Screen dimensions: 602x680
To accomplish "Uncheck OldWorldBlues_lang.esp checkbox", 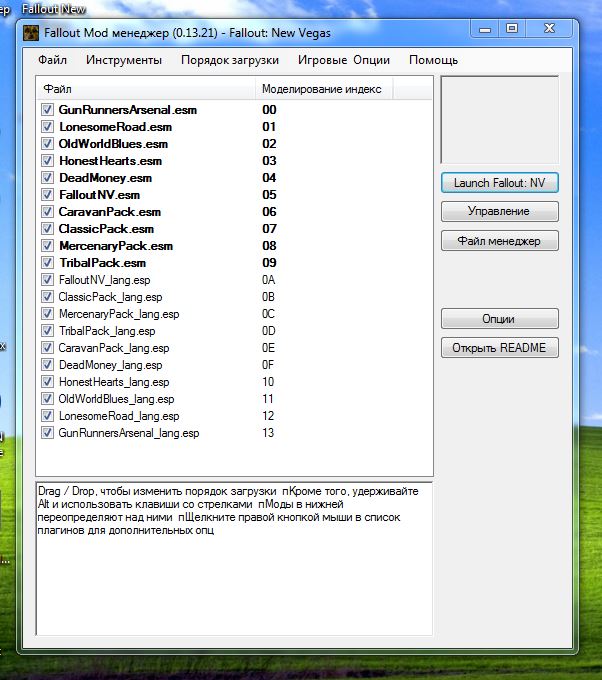I will (x=47, y=399).
